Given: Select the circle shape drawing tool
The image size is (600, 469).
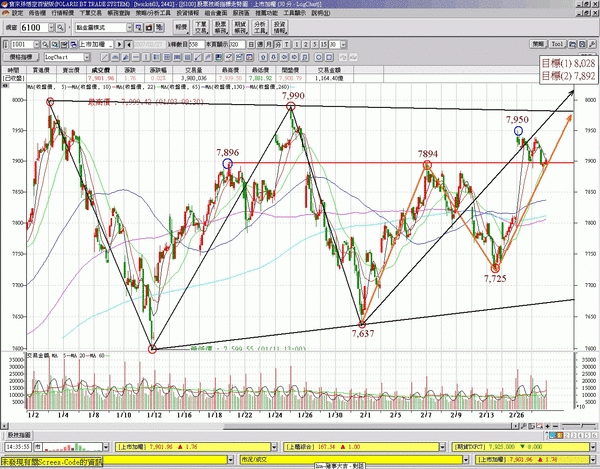Looking at the screenshot, I should coord(318,57).
